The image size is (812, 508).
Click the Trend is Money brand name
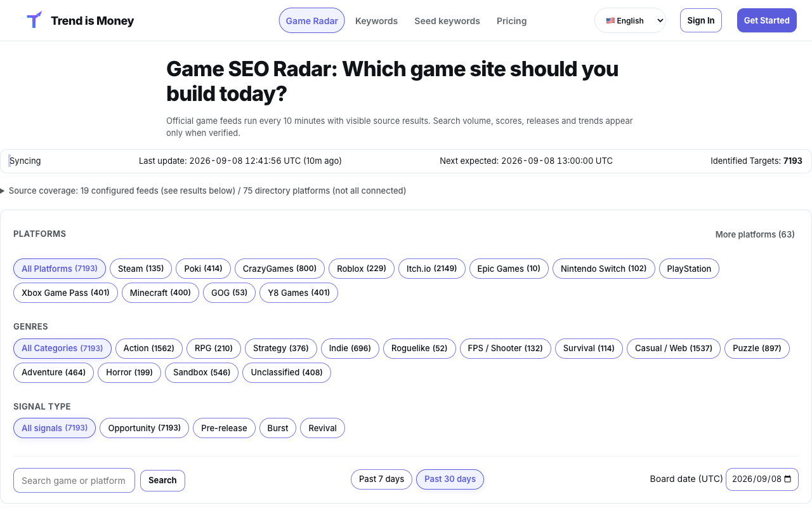(93, 21)
